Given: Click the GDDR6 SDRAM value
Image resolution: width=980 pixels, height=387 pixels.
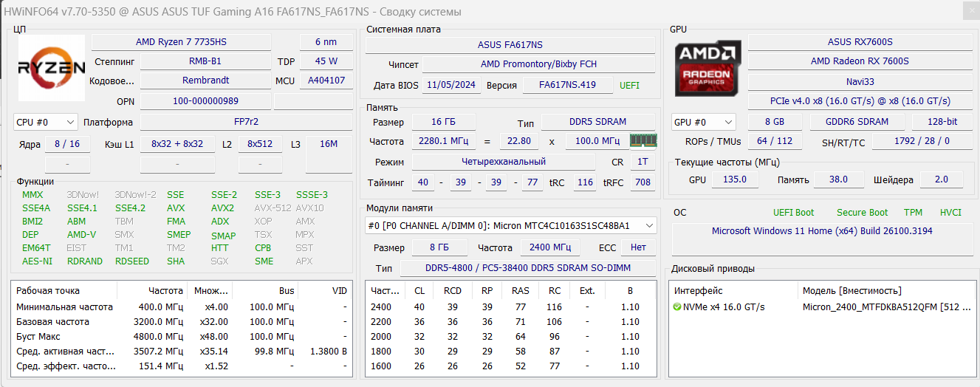Looking at the screenshot, I should [857, 122].
